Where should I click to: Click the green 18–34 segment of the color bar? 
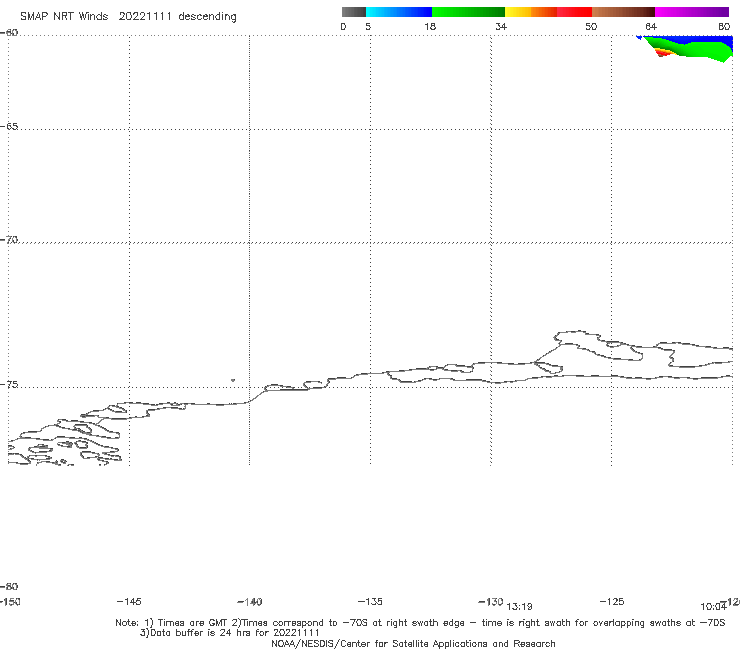468,12
